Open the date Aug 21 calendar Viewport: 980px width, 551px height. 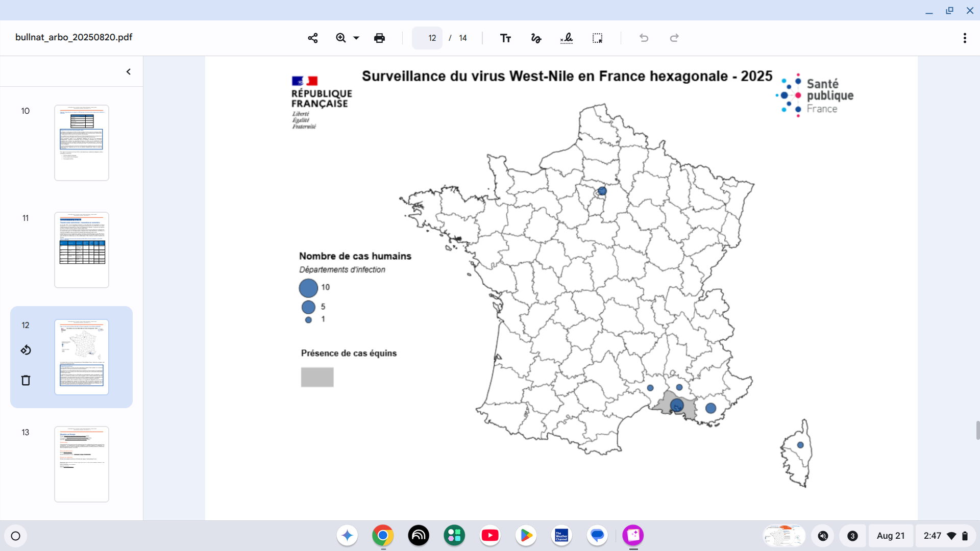coord(890,536)
